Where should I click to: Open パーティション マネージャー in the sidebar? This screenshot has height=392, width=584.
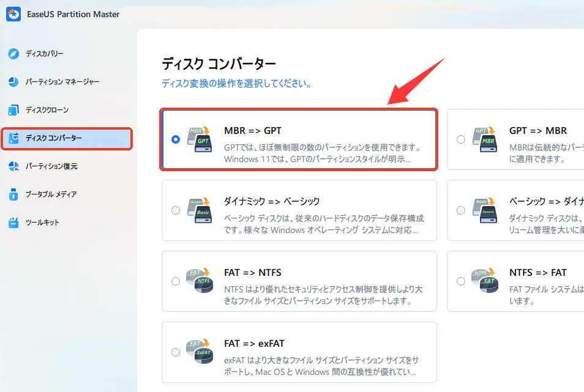click(66, 82)
